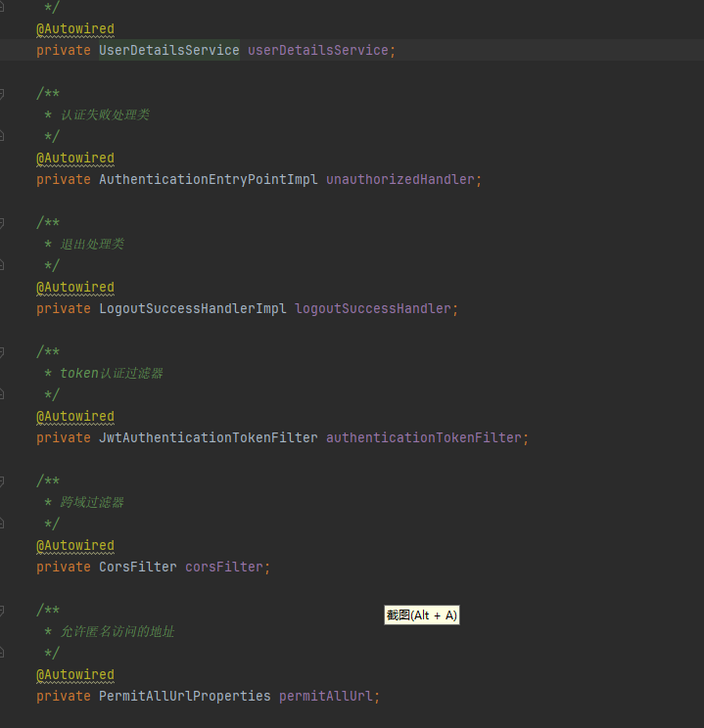Click the comment 认证失败处理类
Screen dimensions: 704x728
point(105,114)
